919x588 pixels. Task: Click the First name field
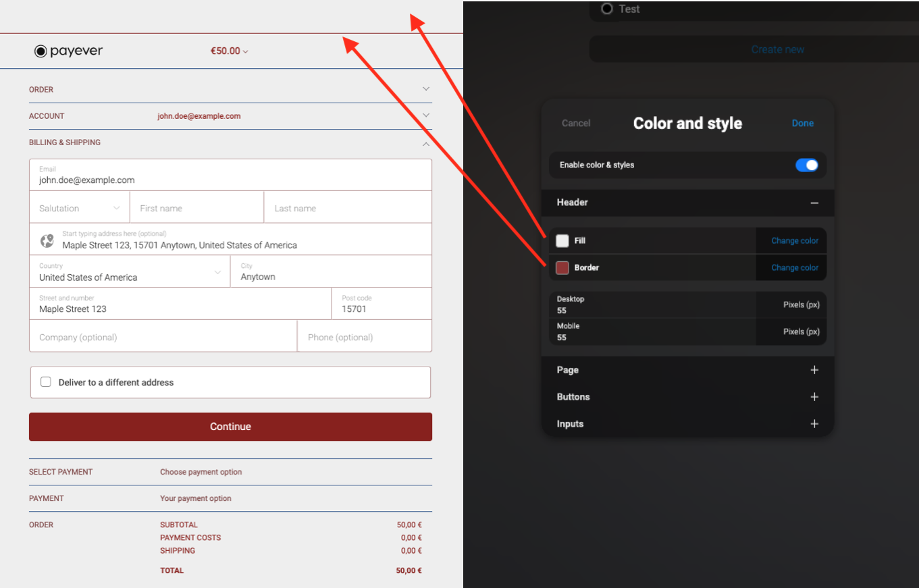197,207
